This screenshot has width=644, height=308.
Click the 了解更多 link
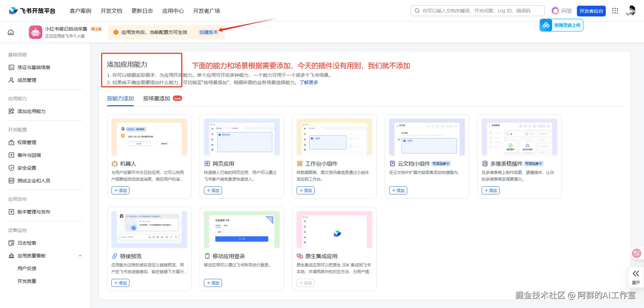(309, 82)
